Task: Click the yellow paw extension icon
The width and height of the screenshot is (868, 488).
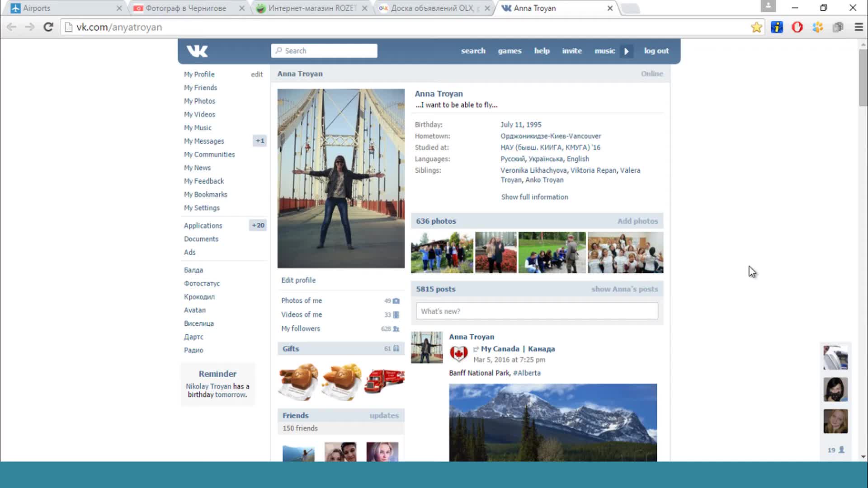Action: tap(817, 27)
